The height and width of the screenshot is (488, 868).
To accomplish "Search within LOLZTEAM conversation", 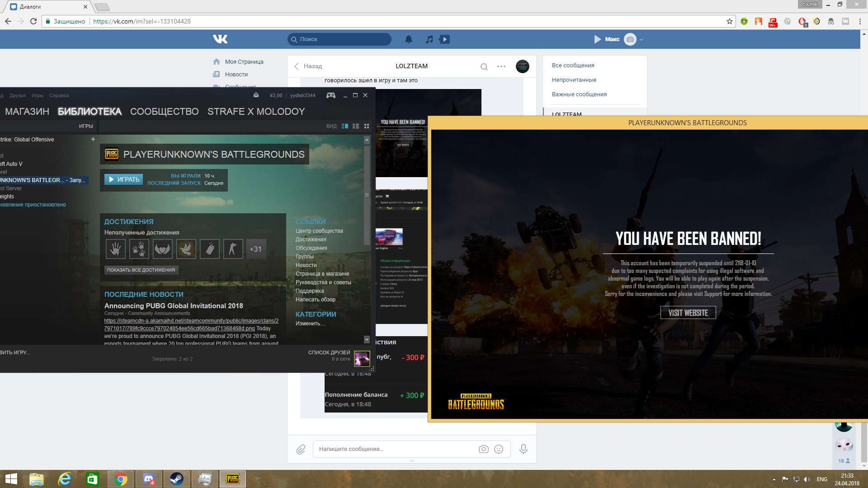I will coord(484,67).
